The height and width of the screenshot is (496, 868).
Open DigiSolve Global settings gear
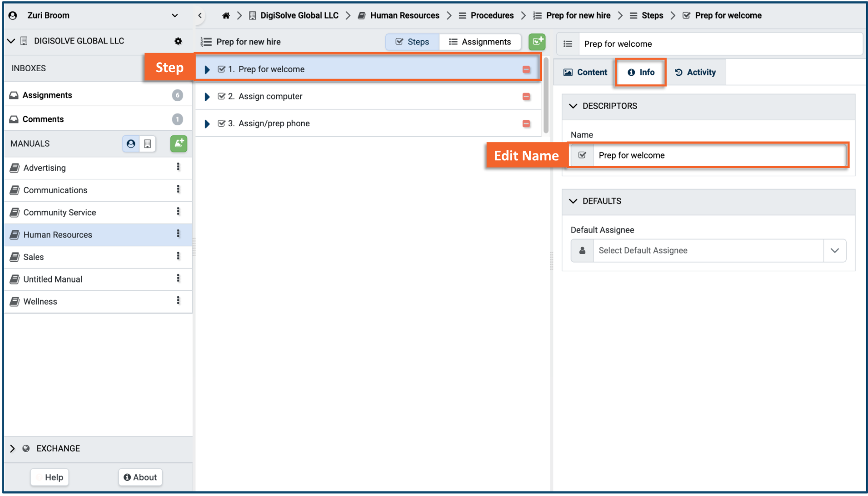pyautogui.click(x=178, y=41)
